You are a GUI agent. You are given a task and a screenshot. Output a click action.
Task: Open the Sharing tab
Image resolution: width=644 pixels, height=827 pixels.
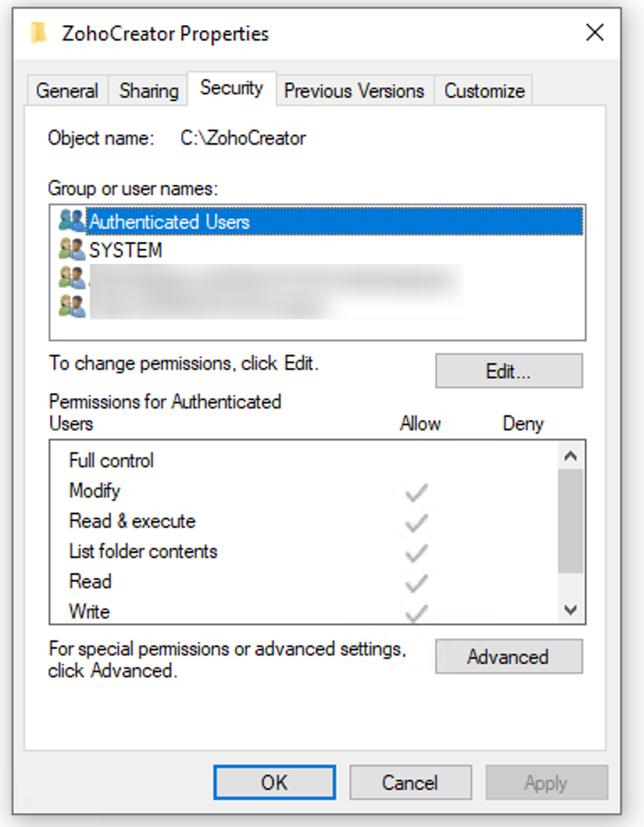(148, 91)
